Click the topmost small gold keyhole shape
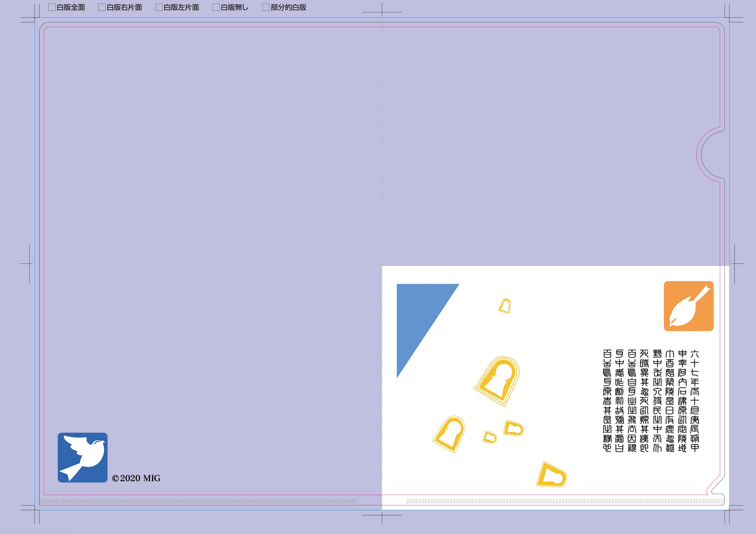Viewport: 756px width, 534px height. click(x=504, y=306)
